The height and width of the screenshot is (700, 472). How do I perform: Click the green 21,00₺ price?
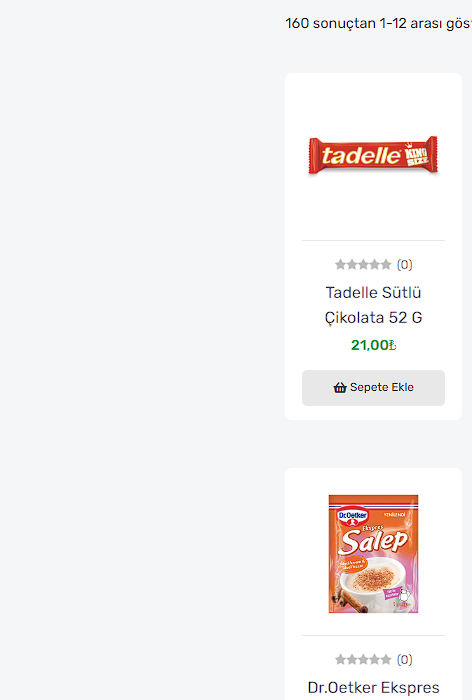tap(373, 345)
